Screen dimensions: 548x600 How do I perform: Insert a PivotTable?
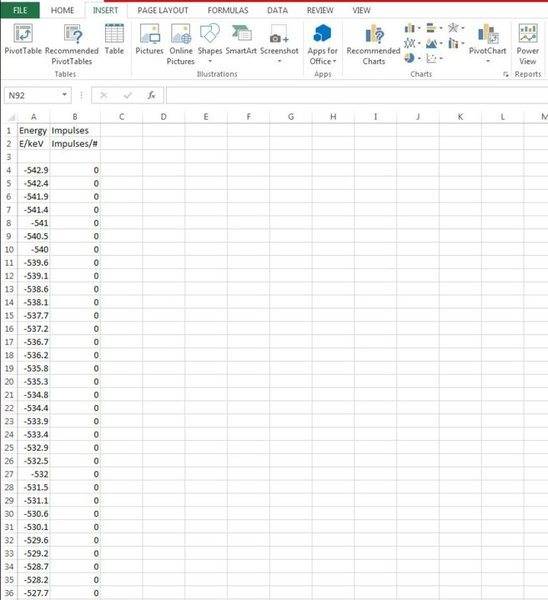(x=23, y=39)
